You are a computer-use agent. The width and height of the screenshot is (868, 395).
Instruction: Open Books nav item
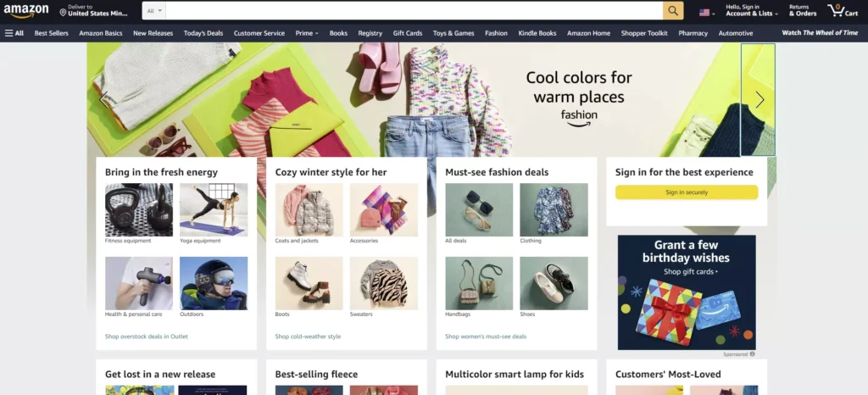338,33
